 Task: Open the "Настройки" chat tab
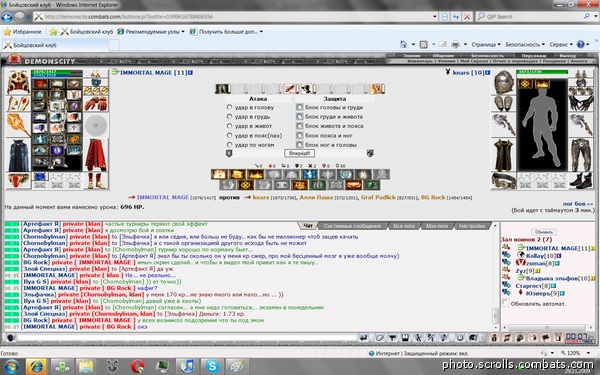pos(472,226)
